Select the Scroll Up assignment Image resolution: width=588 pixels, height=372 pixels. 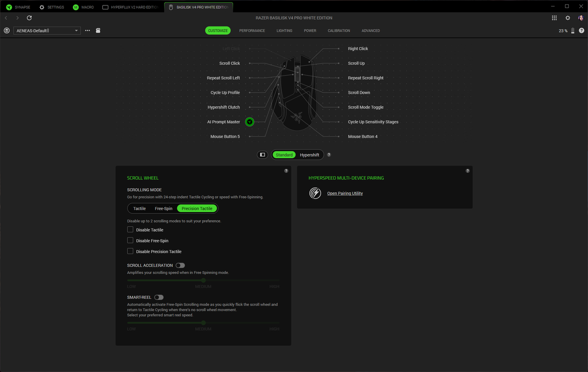coord(356,63)
